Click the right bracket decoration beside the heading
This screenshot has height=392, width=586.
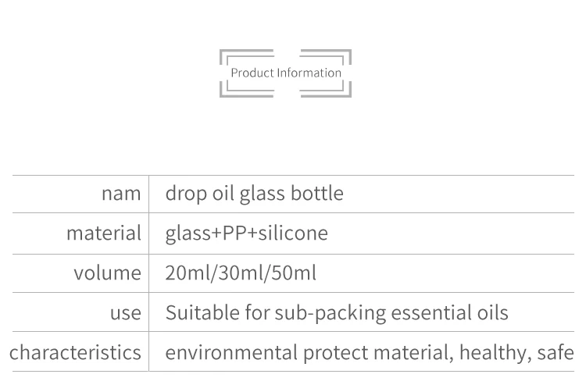click(348, 73)
